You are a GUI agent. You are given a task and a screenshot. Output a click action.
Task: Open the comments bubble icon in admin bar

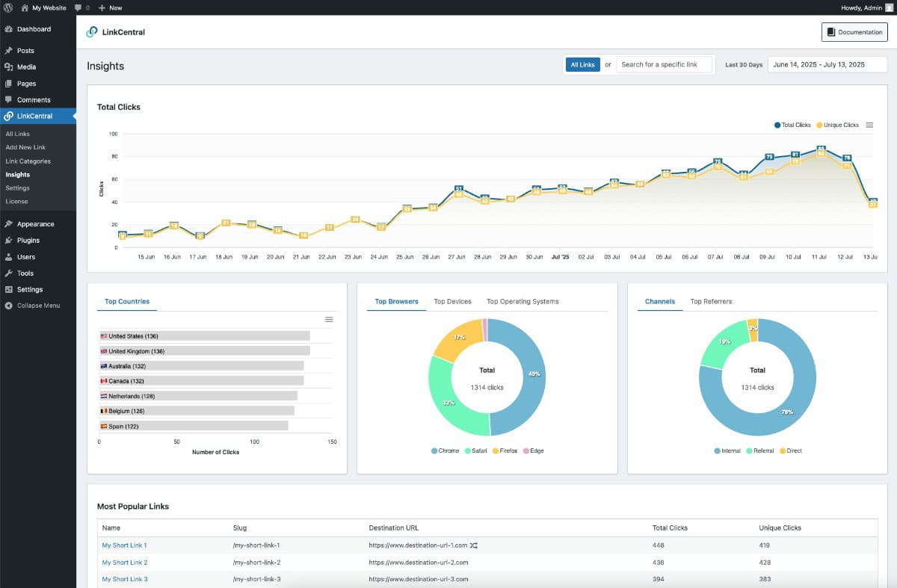point(78,7)
